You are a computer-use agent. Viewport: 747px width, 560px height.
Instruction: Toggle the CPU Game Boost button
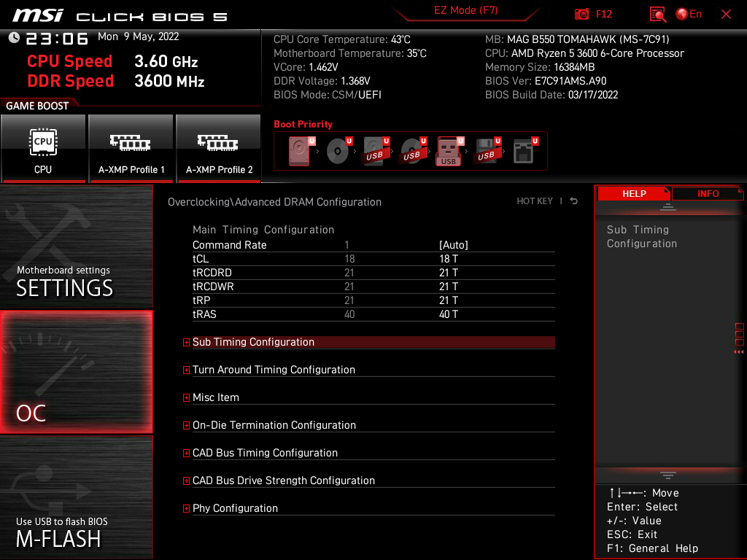(43, 149)
